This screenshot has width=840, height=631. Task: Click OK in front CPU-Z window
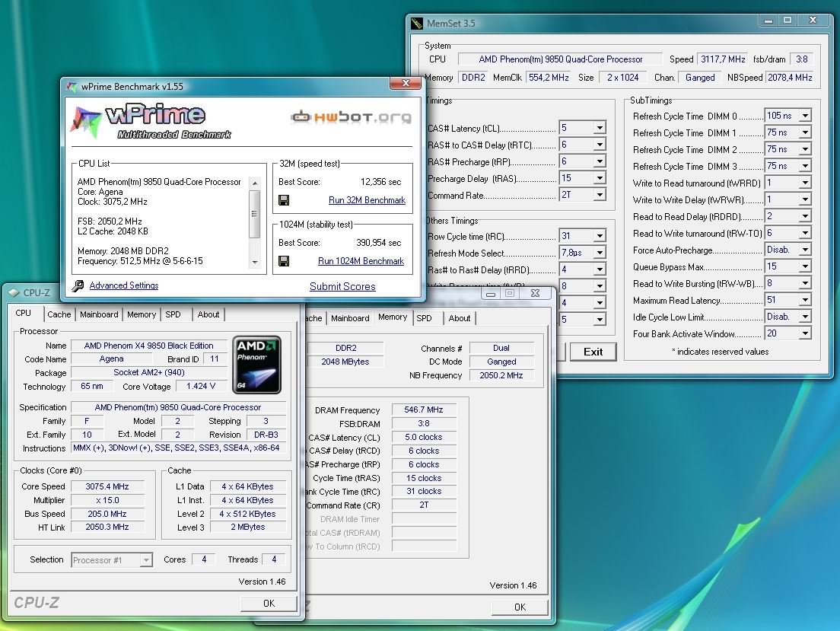(x=269, y=603)
